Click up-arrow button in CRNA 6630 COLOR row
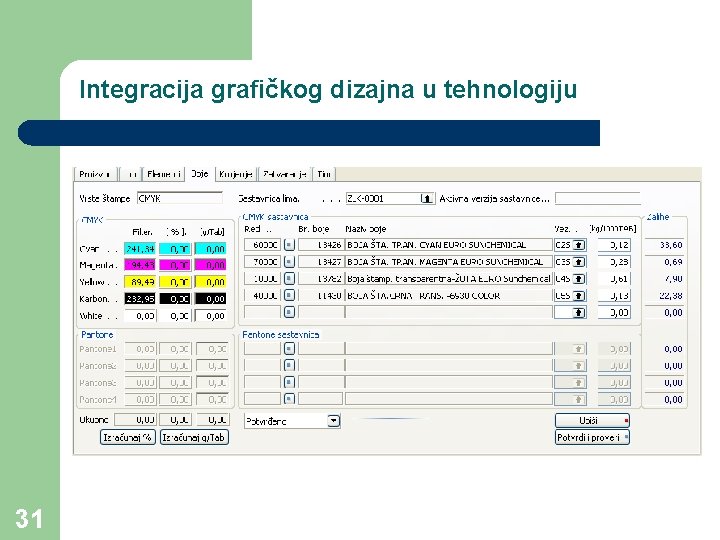The image size is (720, 540). tap(579, 295)
